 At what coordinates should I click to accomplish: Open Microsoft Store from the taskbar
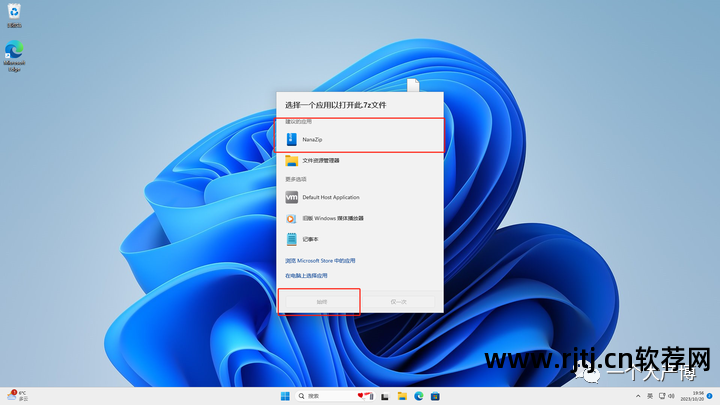pos(436,396)
